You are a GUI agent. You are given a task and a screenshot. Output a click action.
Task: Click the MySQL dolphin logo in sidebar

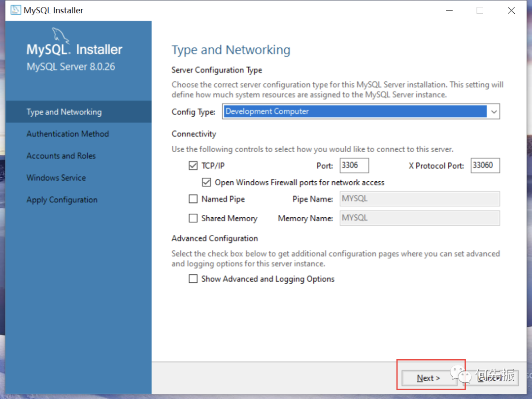pyautogui.click(x=61, y=35)
